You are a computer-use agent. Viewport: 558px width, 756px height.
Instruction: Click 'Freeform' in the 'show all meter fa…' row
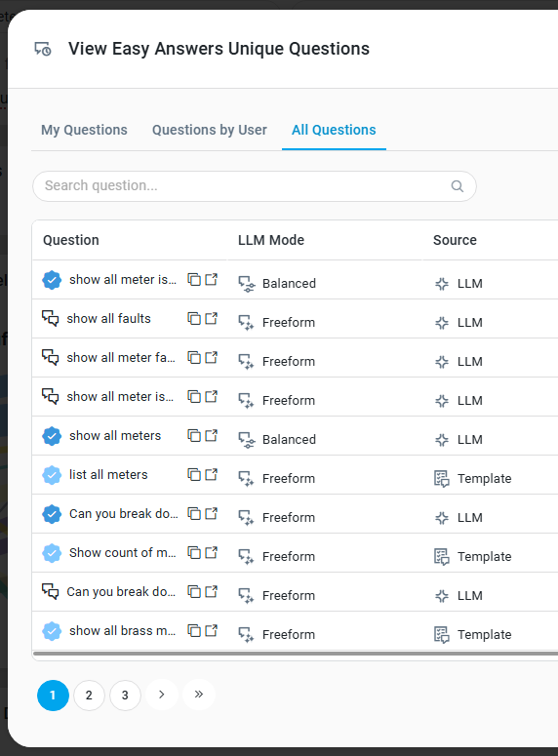click(x=289, y=362)
